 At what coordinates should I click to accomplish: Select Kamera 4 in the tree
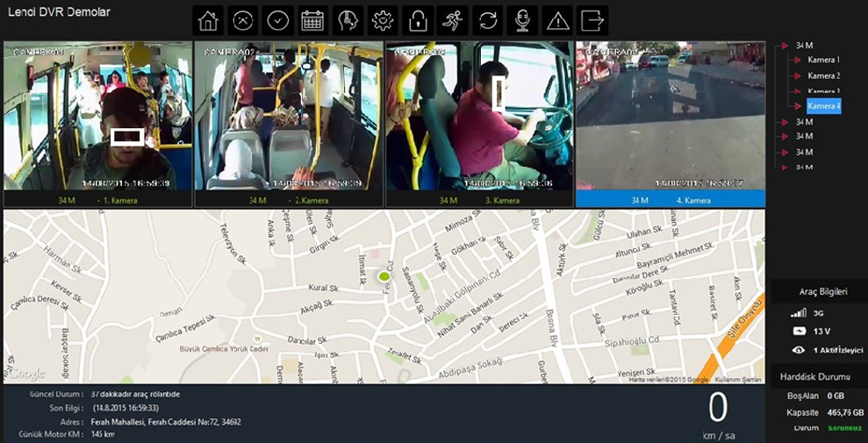823,106
